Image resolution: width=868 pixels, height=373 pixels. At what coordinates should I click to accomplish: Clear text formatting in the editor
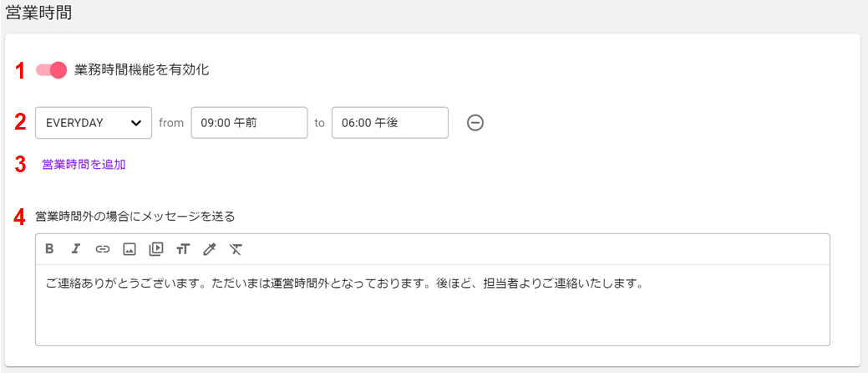point(236,250)
